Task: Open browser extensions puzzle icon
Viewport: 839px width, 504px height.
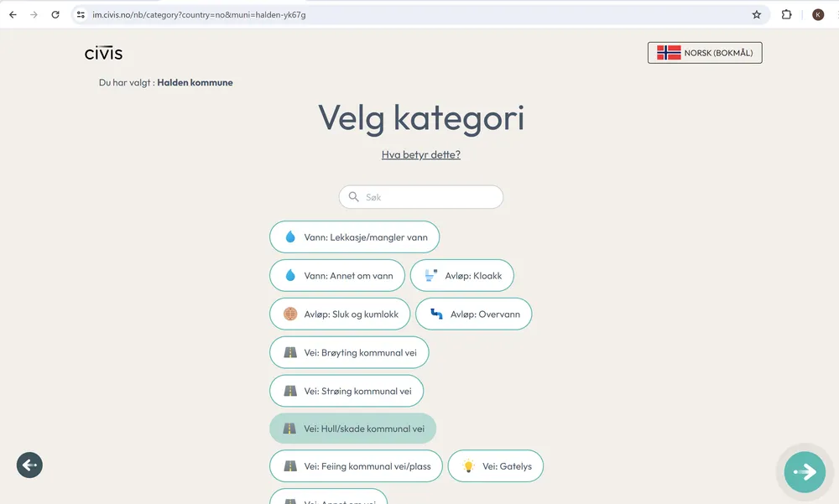Action: click(786, 14)
